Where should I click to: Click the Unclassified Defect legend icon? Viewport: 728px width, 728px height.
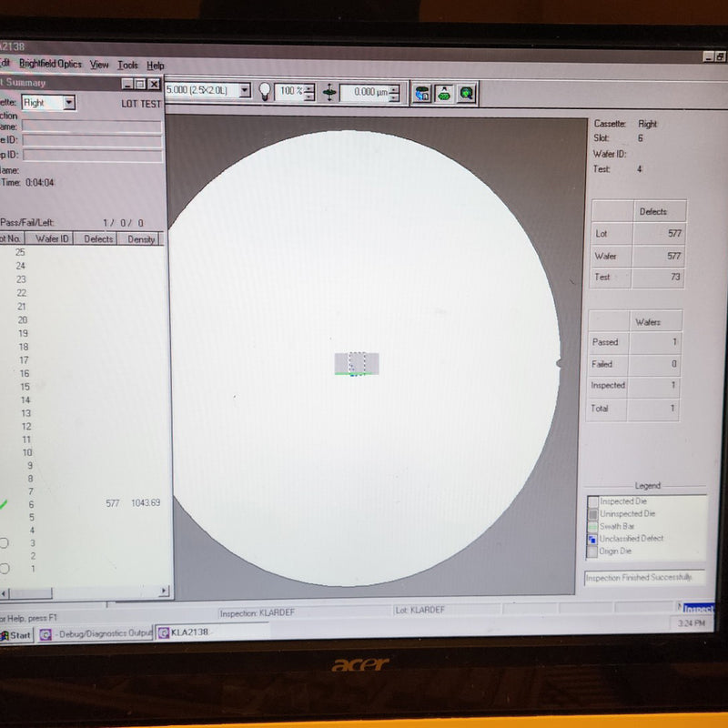(x=592, y=540)
